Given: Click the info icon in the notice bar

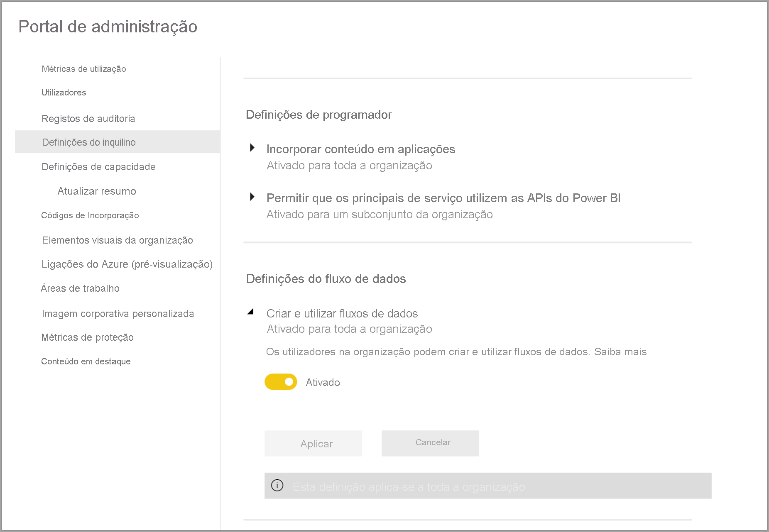Looking at the screenshot, I should tap(278, 485).
